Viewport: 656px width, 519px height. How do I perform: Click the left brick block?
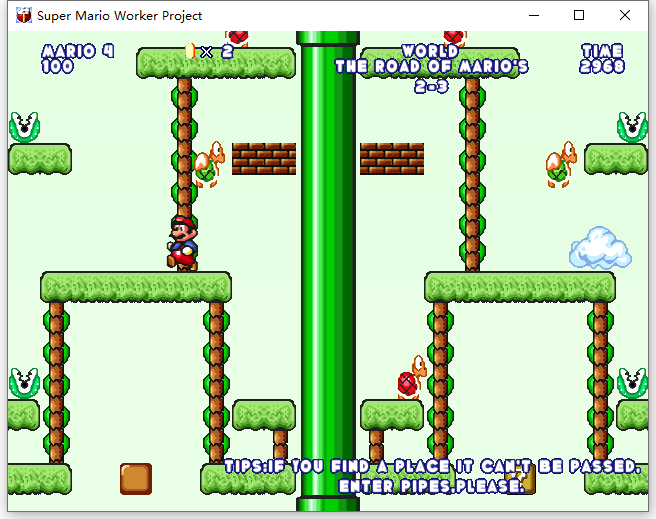point(264,159)
